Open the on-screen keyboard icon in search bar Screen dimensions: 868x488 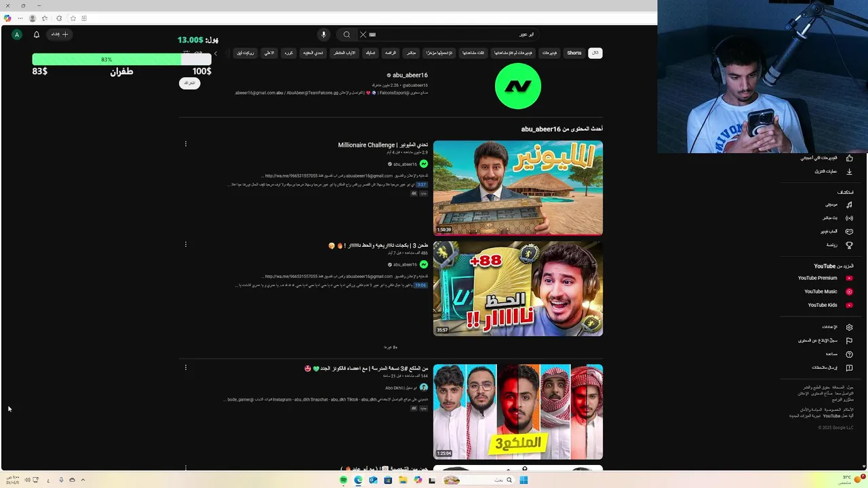click(372, 35)
